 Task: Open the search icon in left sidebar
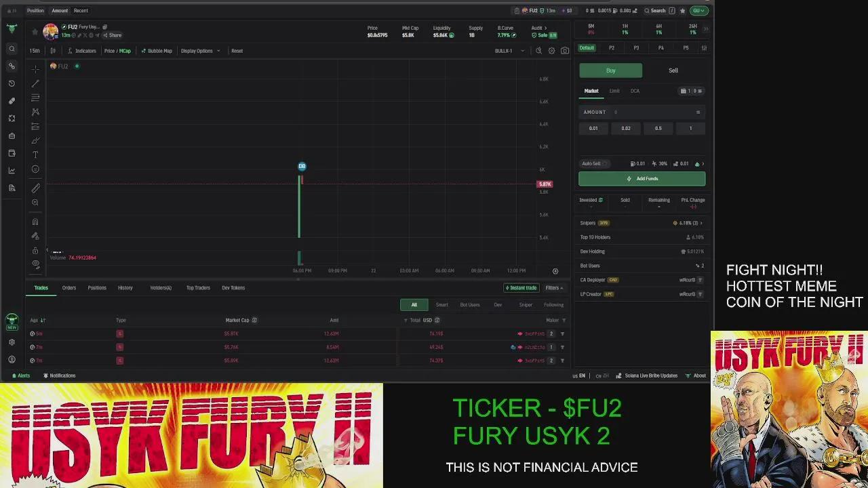coord(12,49)
